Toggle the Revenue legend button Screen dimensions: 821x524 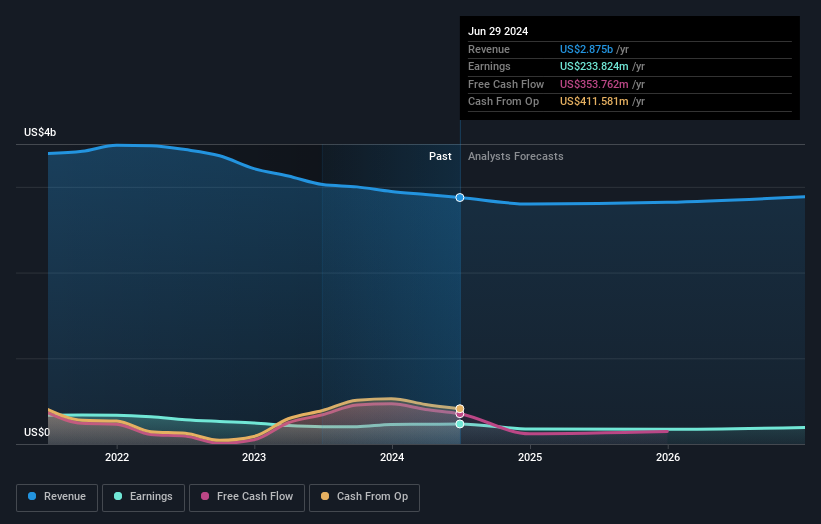(x=57, y=497)
